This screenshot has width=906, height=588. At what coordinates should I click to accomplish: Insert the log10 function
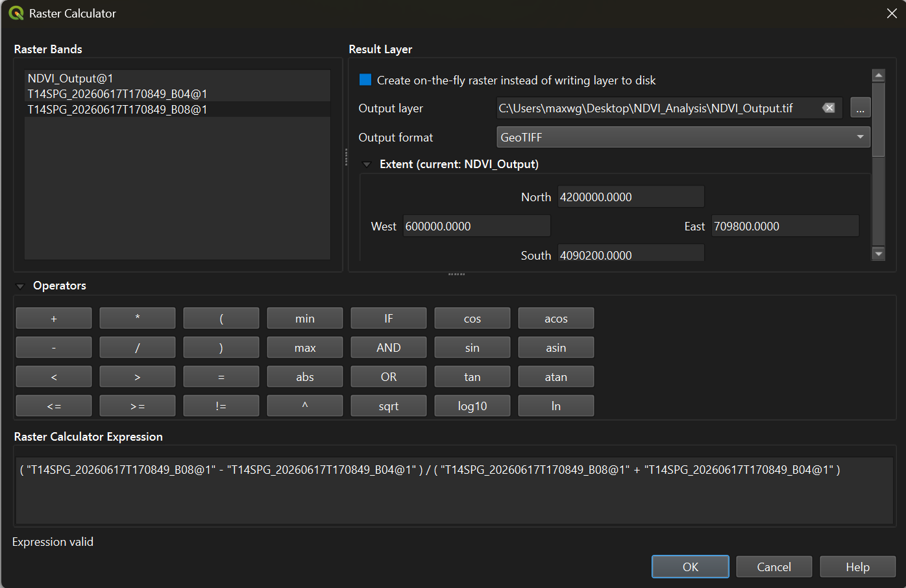point(472,406)
